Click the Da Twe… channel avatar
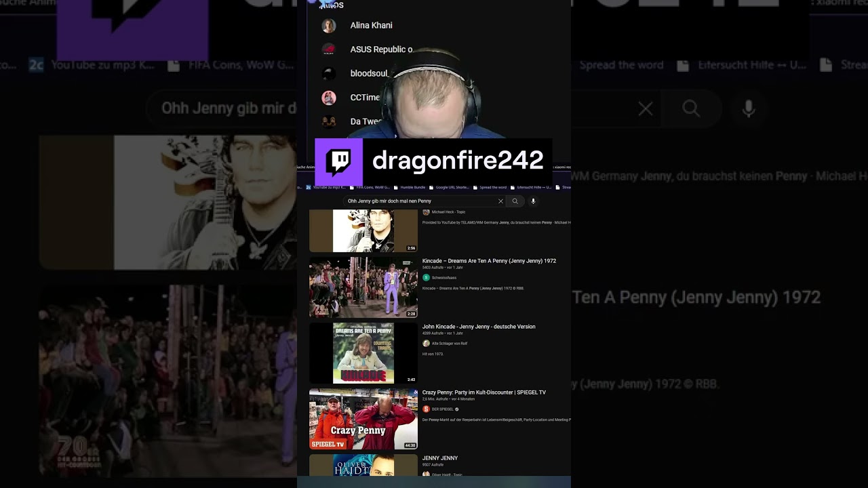 pyautogui.click(x=329, y=121)
